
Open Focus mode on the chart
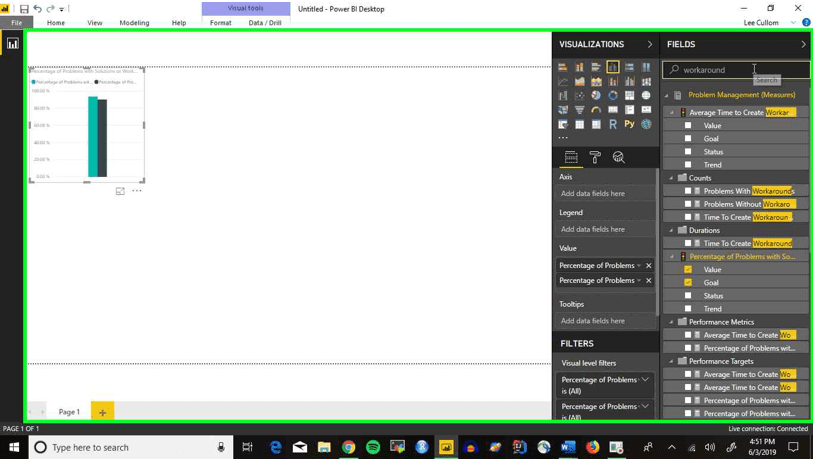(x=120, y=191)
